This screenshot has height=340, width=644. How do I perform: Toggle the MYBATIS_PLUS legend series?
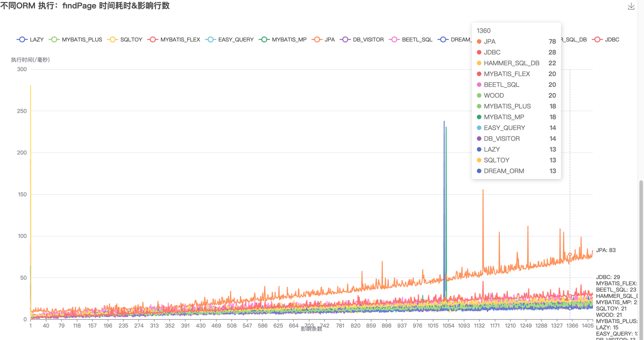(75, 40)
